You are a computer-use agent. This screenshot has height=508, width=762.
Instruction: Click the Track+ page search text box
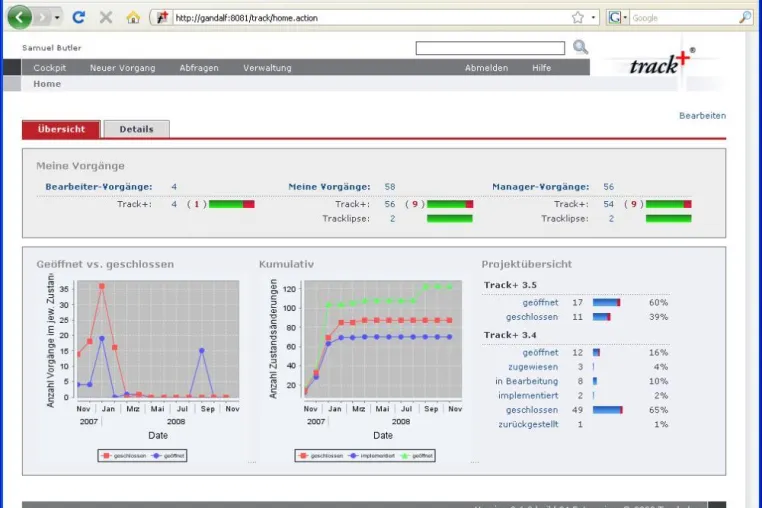pos(490,48)
